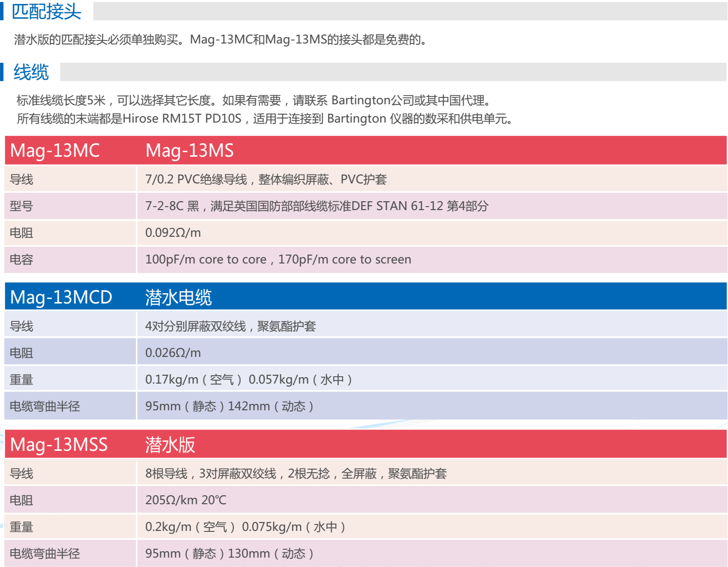Click the 匹配接头 section heading
728x567 pixels.
click(x=46, y=11)
